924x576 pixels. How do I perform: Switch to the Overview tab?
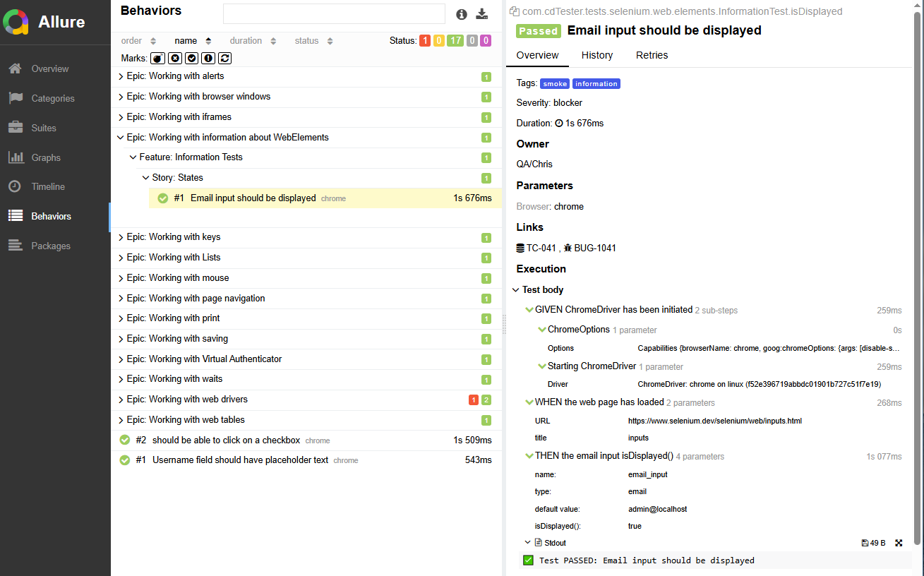537,55
